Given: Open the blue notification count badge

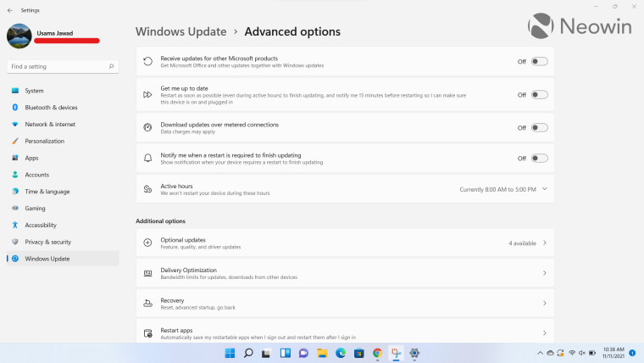Looking at the screenshot, I should (x=632, y=353).
